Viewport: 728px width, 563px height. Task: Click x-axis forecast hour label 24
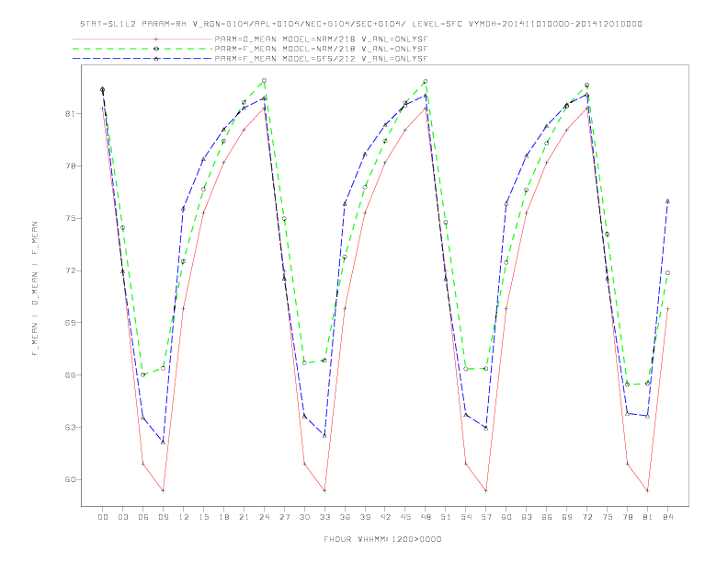[x=264, y=517]
